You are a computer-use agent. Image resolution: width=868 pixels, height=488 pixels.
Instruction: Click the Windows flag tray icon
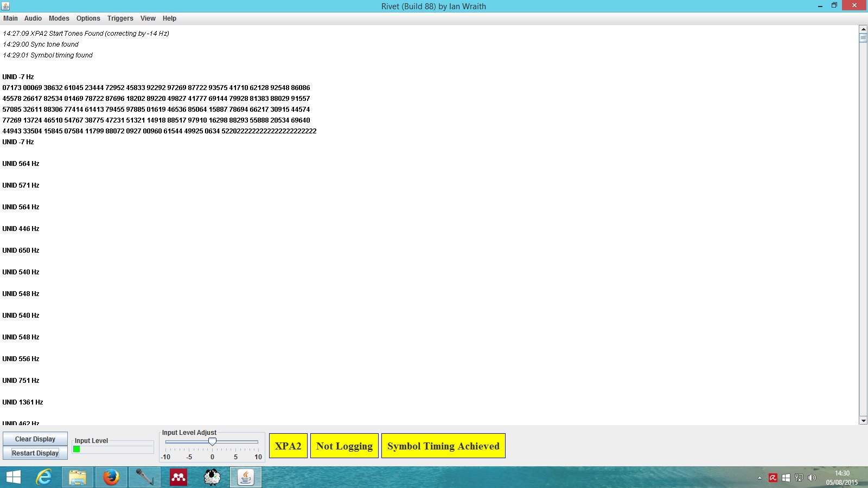pyautogui.click(x=786, y=478)
